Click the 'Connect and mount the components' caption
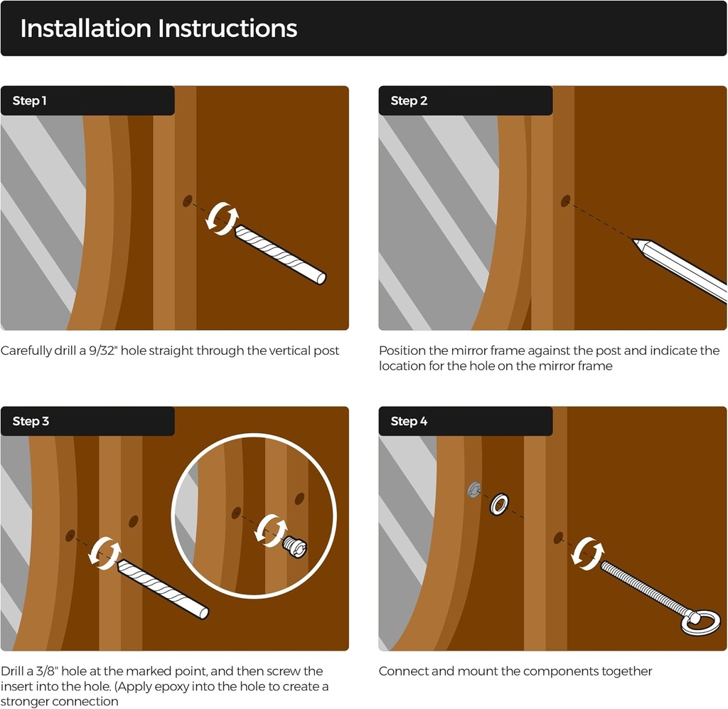 (x=515, y=671)
